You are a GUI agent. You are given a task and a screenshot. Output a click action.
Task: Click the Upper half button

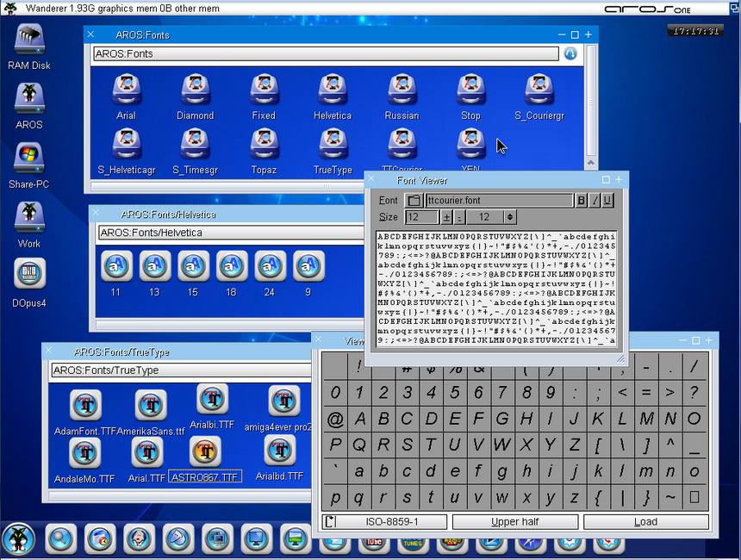pyautogui.click(x=515, y=521)
